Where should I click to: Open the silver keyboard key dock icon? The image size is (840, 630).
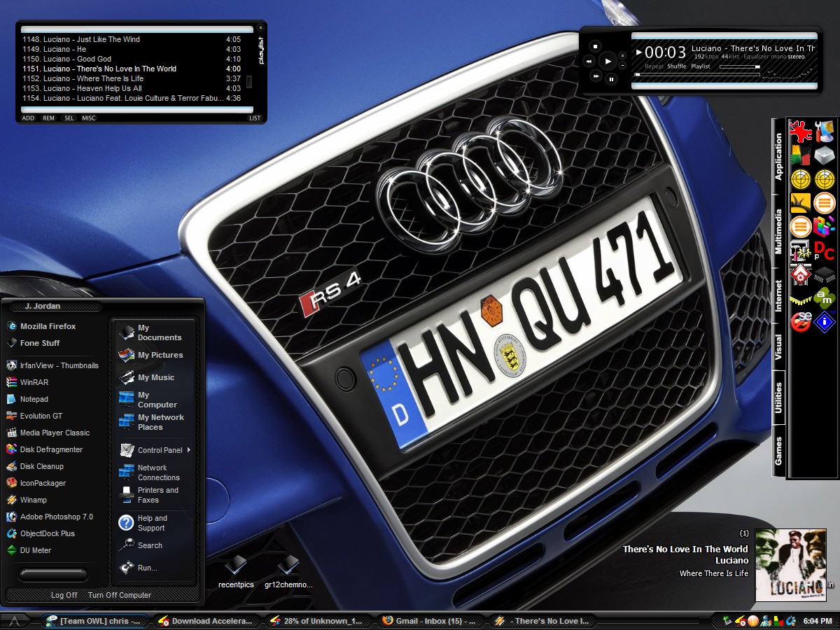click(x=825, y=155)
